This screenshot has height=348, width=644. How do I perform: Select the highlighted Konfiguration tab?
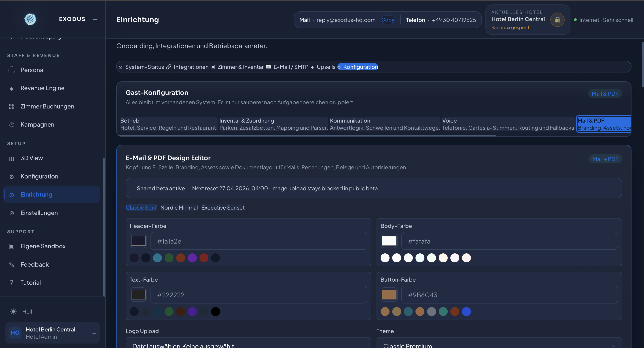coord(358,67)
